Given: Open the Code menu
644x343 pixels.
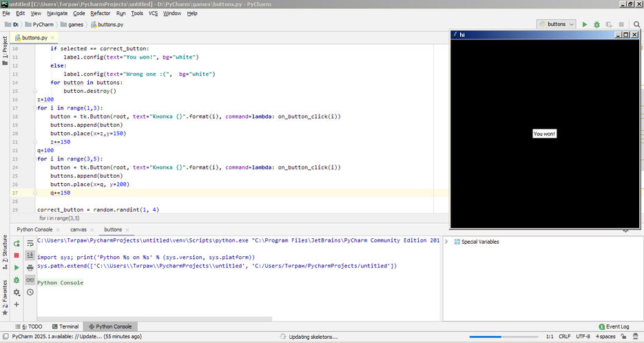Looking at the screenshot, I should [x=79, y=13].
